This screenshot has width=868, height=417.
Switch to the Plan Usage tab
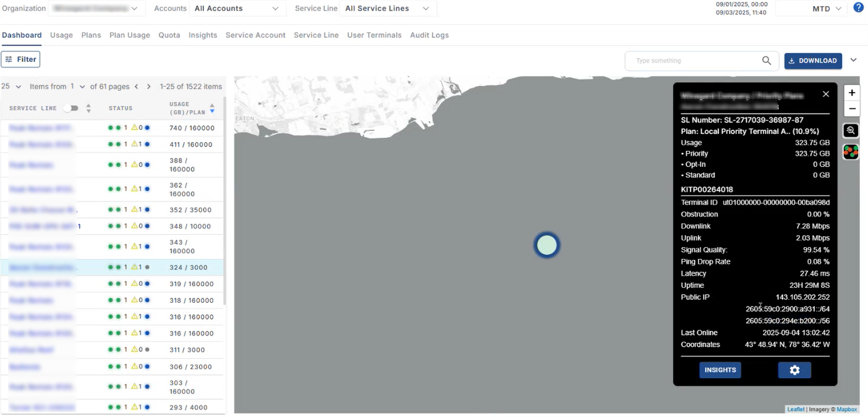click(129, 35)
